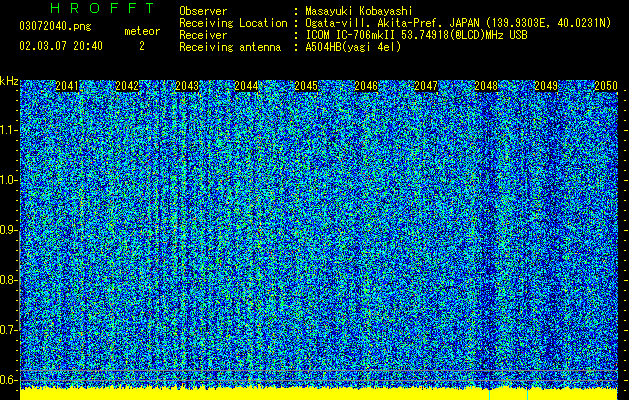
Task: Click the 2041 time marker
Action: coord(67,86)
